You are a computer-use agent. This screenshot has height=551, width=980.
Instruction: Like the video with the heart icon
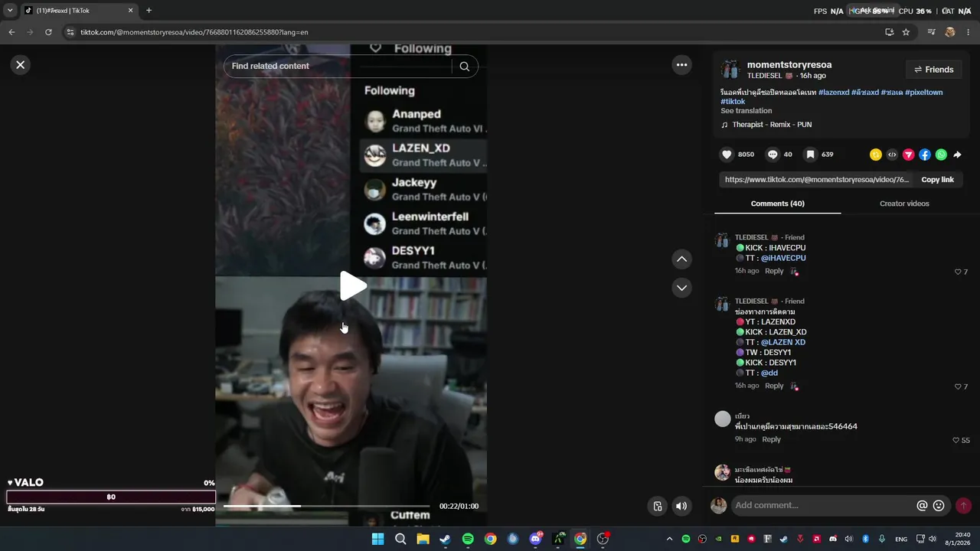click(x=727, y=155)
